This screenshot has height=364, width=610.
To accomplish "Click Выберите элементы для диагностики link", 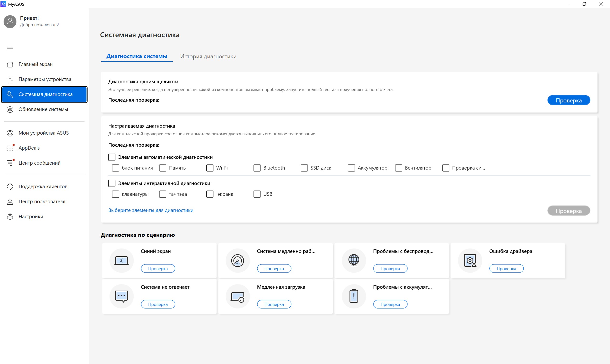I will coord(151,210).
